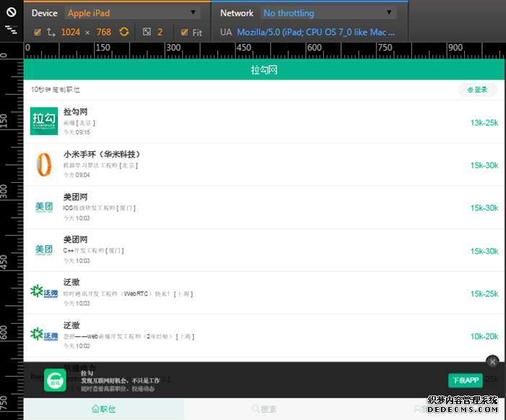Open the WebRTC 即时通讯 listing text
Screen dimensions: 506x420
[x=128, y=293]
